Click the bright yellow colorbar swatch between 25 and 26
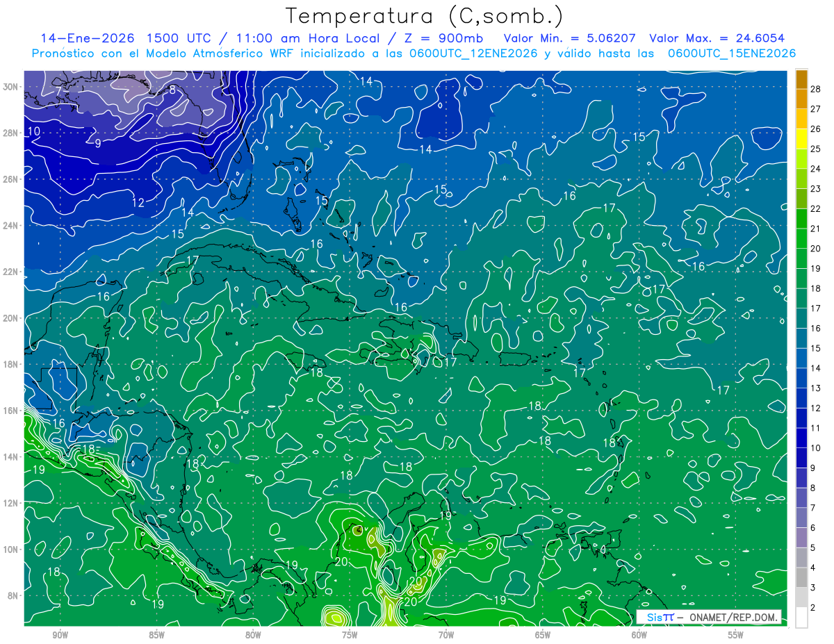Viewport: 834px width, 644px height. pyautogui.click(x=801, y=138)
